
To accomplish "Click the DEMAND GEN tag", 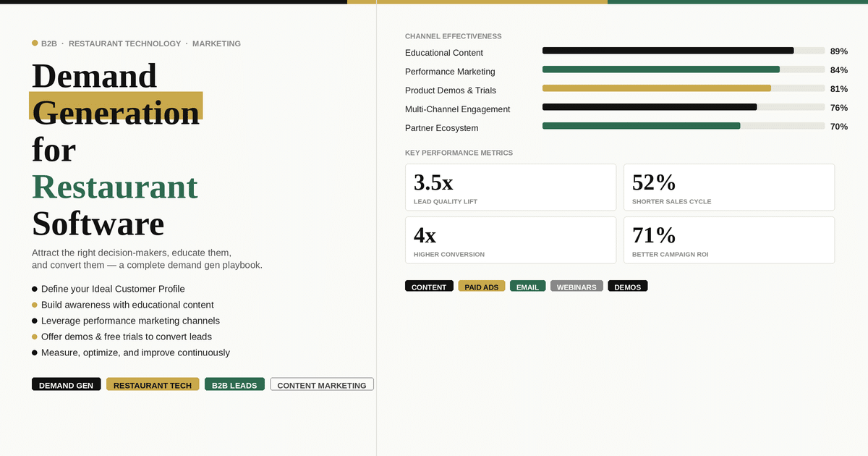I will 66,384.
